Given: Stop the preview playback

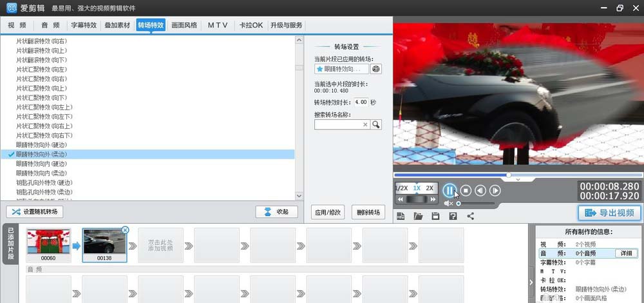Looking at the screenshot, I should 466,190.
